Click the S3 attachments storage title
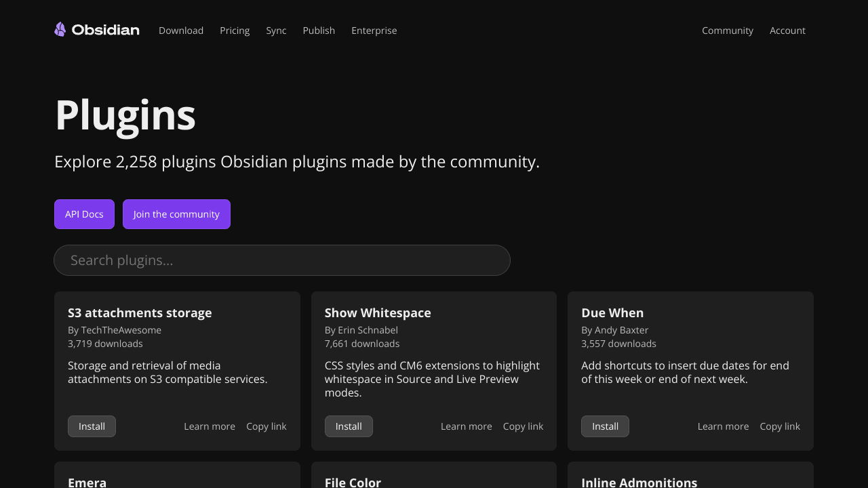 coord(140,312)
